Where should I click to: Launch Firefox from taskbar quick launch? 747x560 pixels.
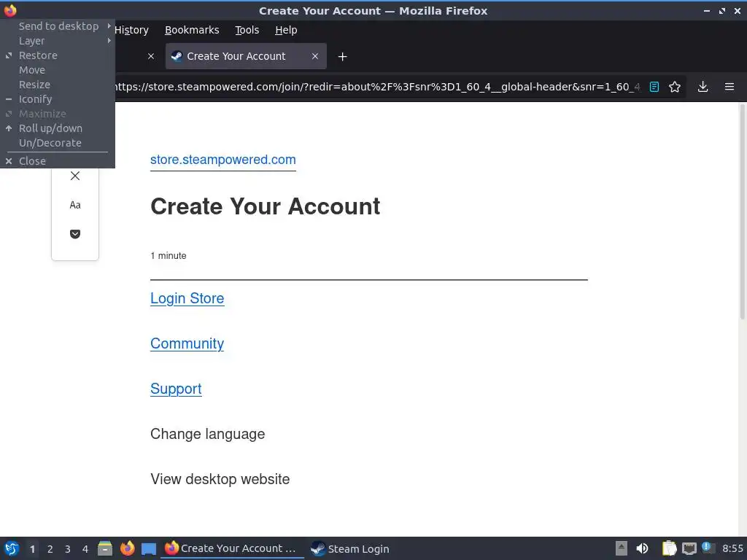point(127,548)
